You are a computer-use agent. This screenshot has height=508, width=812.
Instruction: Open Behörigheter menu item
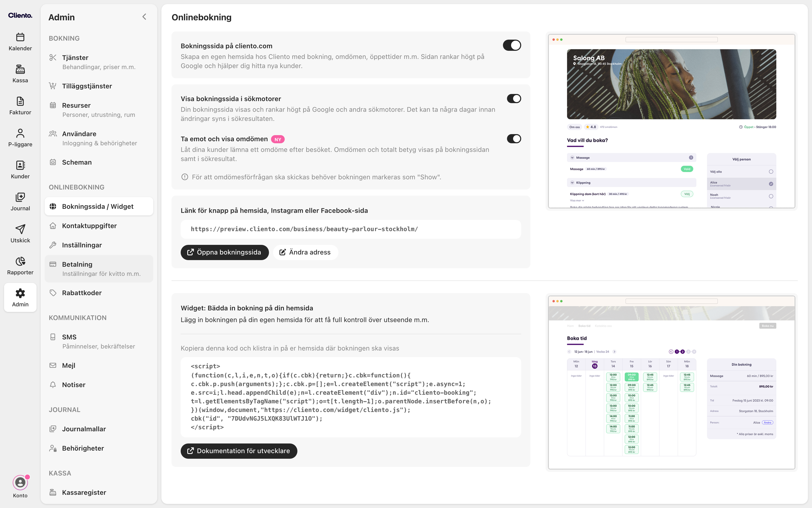click(99, 448)
